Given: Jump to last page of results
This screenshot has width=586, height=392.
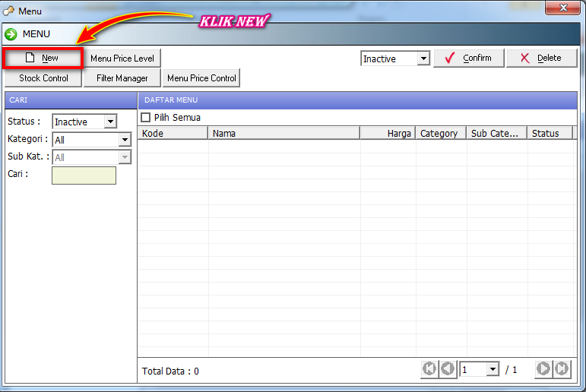Looking at the screenshot, I should 562,369.
